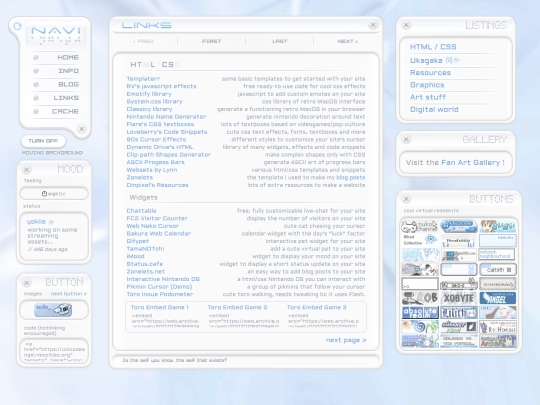Open Resources in Listings
The width and height of the screenshot is (540, 405).
(x=430, y=73)
